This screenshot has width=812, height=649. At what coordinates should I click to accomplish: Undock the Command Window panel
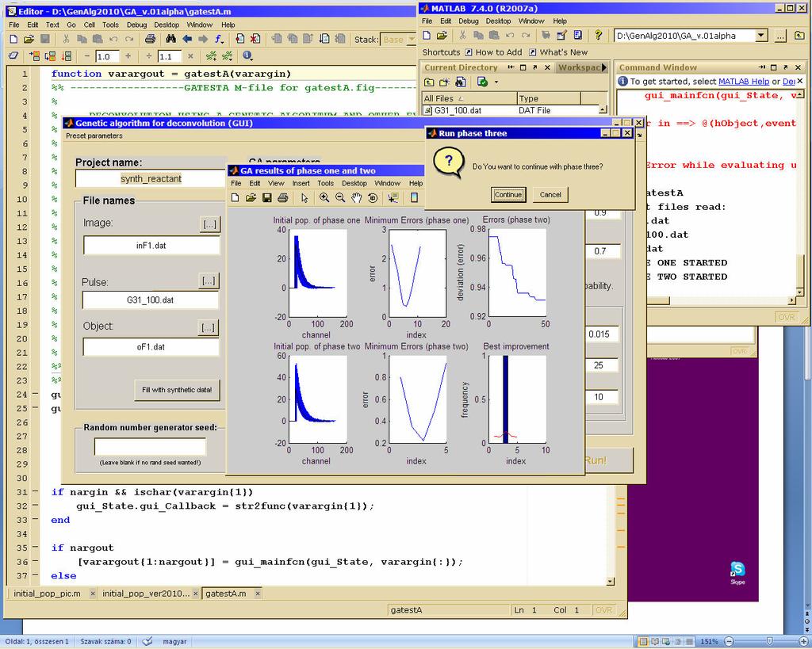[x=786, y=67]
